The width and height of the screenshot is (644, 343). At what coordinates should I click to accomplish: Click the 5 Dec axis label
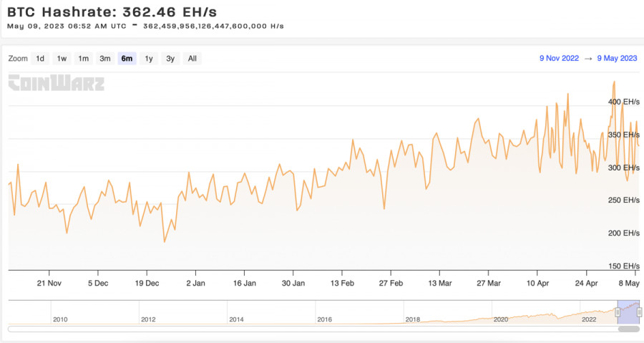[x=98, y=283]
